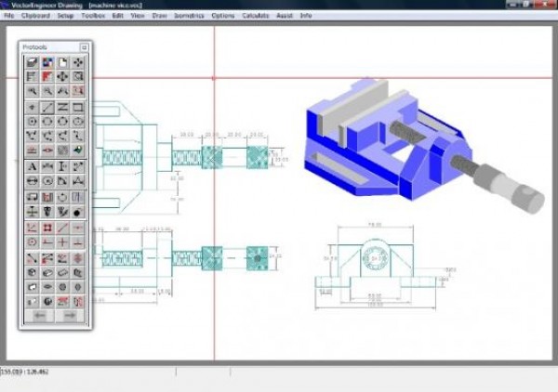Click the first magnifier zoom icon
The image size is (558, 392).
[x=32, y=91]
